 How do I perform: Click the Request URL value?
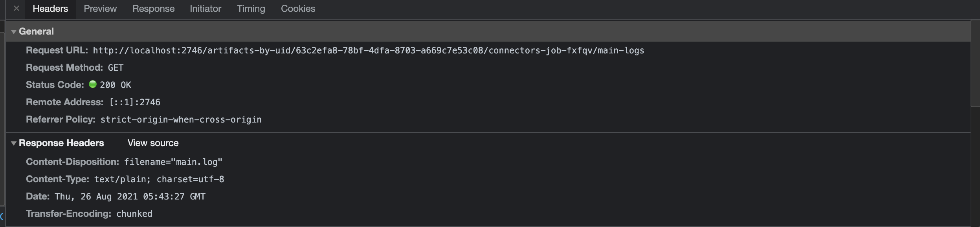(368, 51)
